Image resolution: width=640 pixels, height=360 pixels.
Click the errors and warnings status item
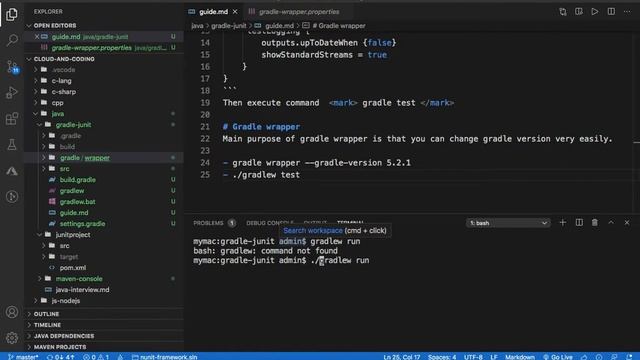click(96, 357)
